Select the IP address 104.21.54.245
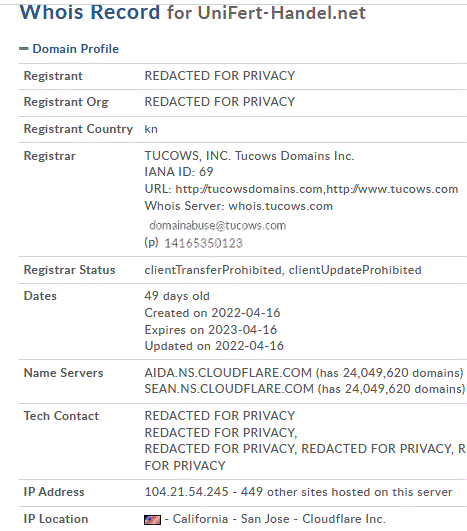467x531 pixels. click(187, 492)
